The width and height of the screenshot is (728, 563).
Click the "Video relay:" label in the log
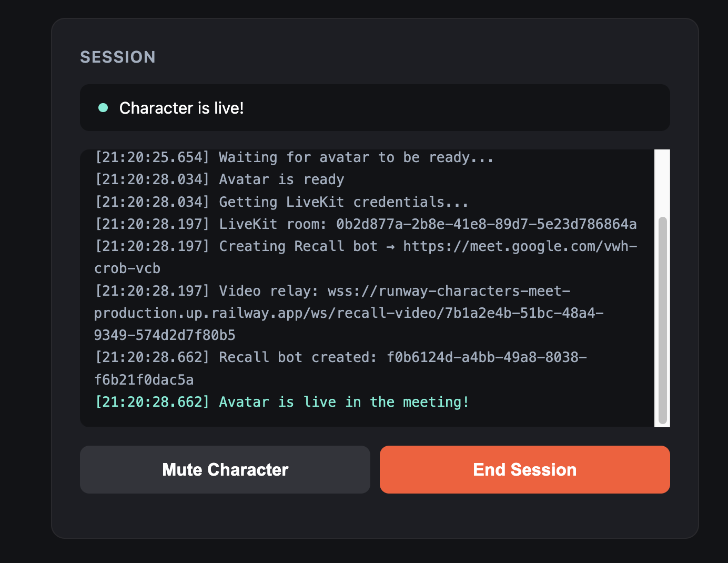coord(269,291)
